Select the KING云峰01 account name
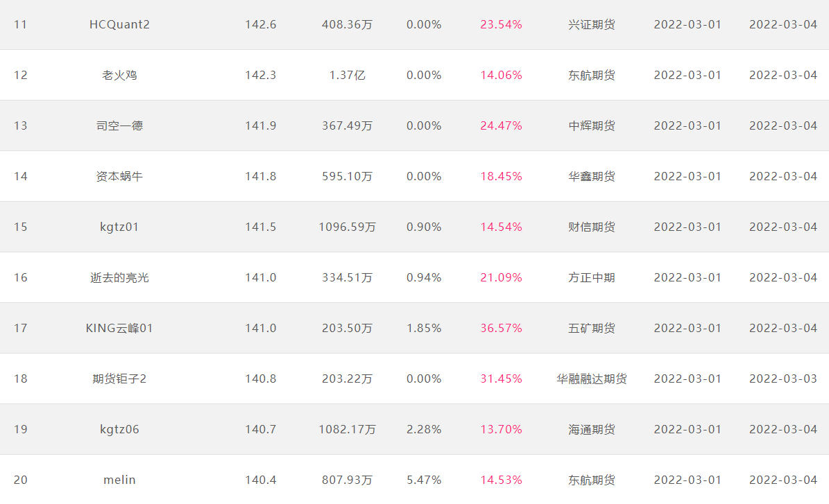The height and width of the screenshot is (504, 829). [119, 328]
